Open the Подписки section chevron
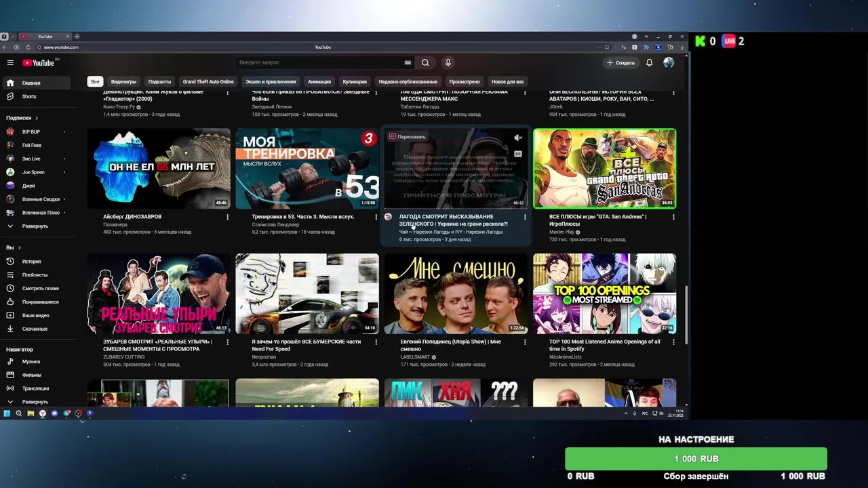This screenshot has height=488, width=868. point(37,118)
